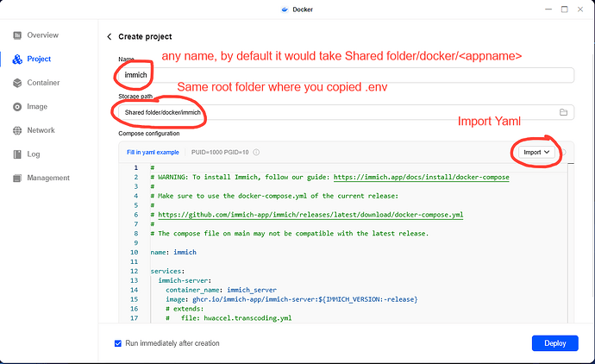The width and height of the screenshot is (595, 364).
Task: Click the Management sidebar icon
Action: point(18,179)
